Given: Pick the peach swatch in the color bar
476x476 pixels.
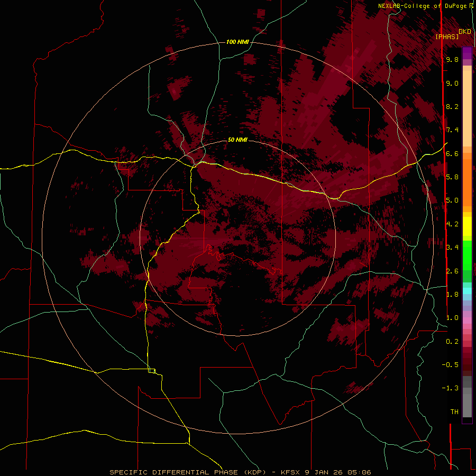Looking at the screenshot, I should (x=467, y=108).
